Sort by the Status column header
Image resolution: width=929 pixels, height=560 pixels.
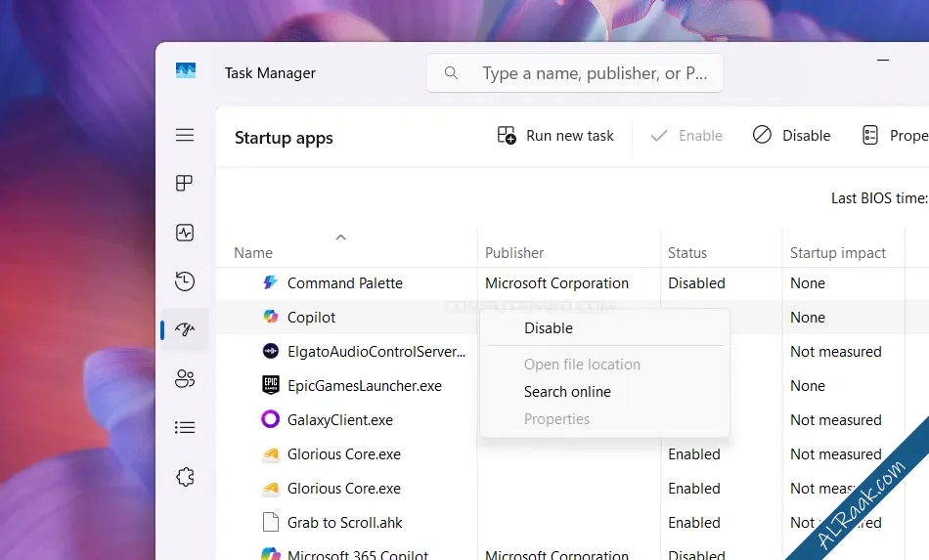click(687, 253)
